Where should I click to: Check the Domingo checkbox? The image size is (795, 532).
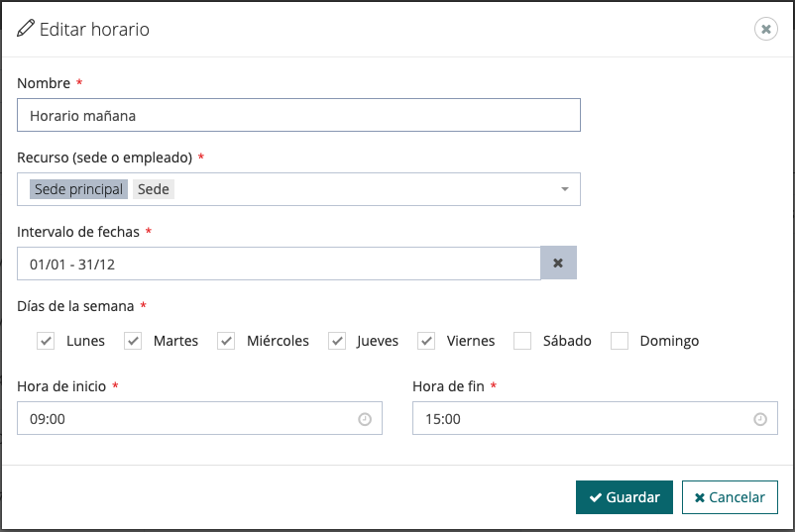click(x=620, y=341)
